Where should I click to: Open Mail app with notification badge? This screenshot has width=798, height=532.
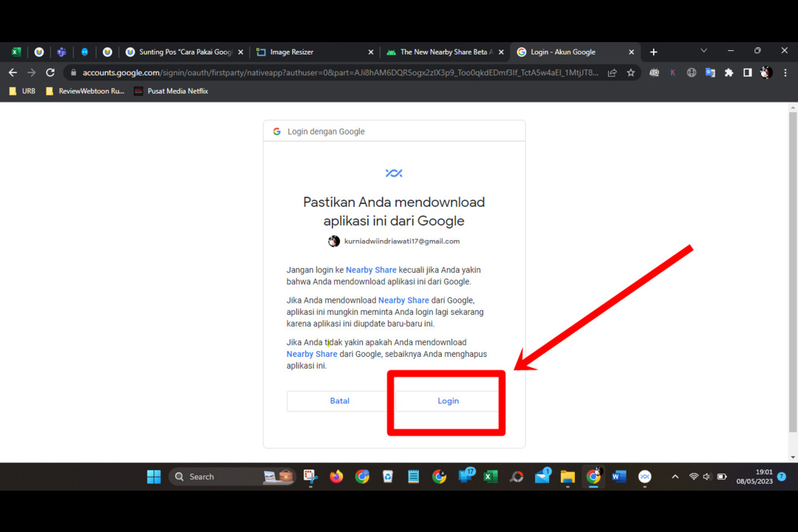click(542, 476)
